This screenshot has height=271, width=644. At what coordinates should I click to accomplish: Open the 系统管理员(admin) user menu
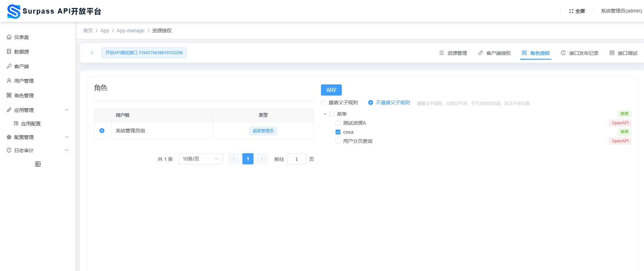[x=621, y=11]
